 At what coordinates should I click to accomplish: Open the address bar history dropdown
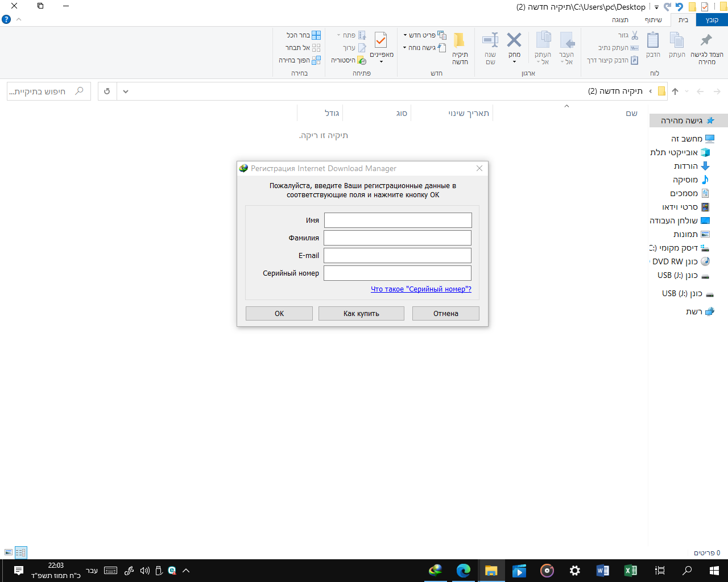[126, 92]
